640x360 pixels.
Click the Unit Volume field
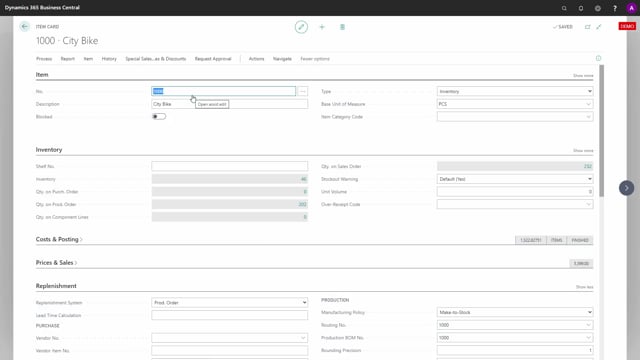(515, 191)
